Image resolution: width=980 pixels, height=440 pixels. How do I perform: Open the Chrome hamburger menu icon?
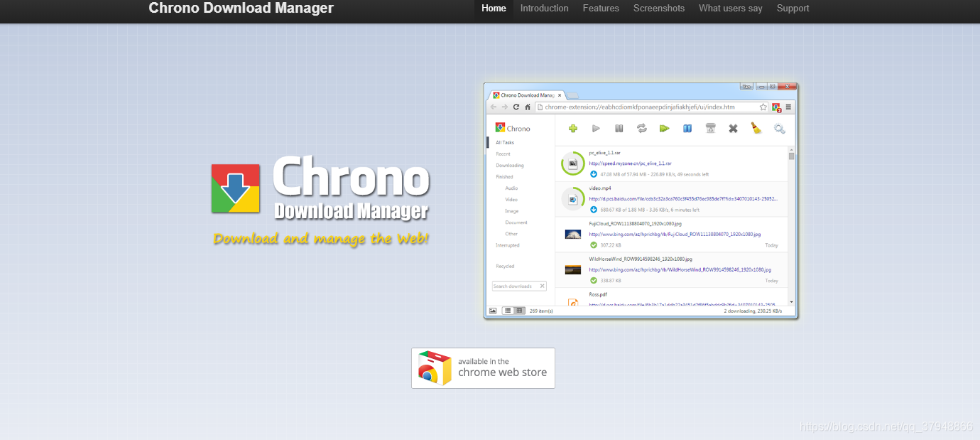point(788,107)
